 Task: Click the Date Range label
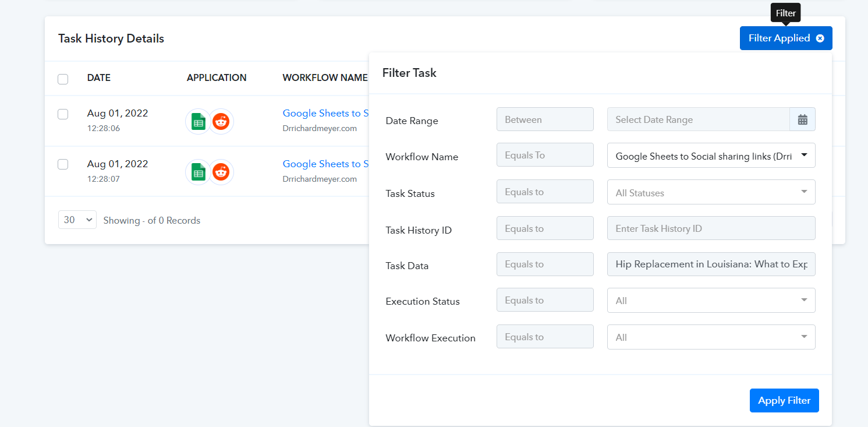[412, 121]
